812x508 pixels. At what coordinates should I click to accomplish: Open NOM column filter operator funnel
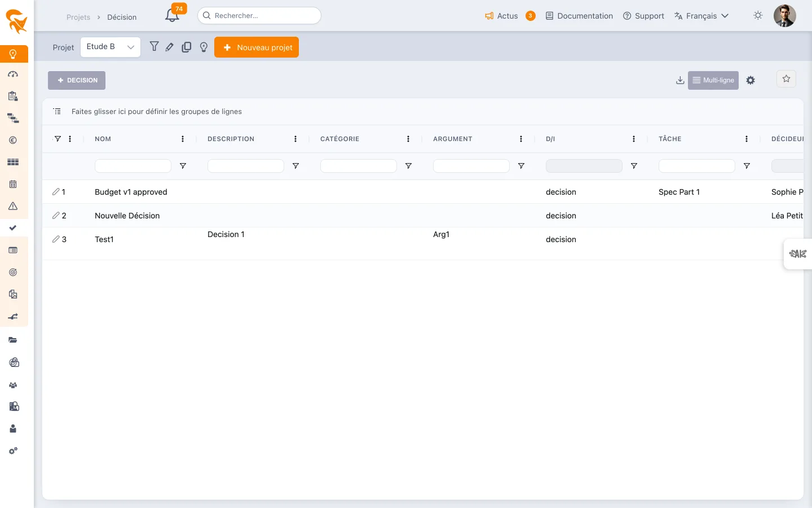pos(183,166)
